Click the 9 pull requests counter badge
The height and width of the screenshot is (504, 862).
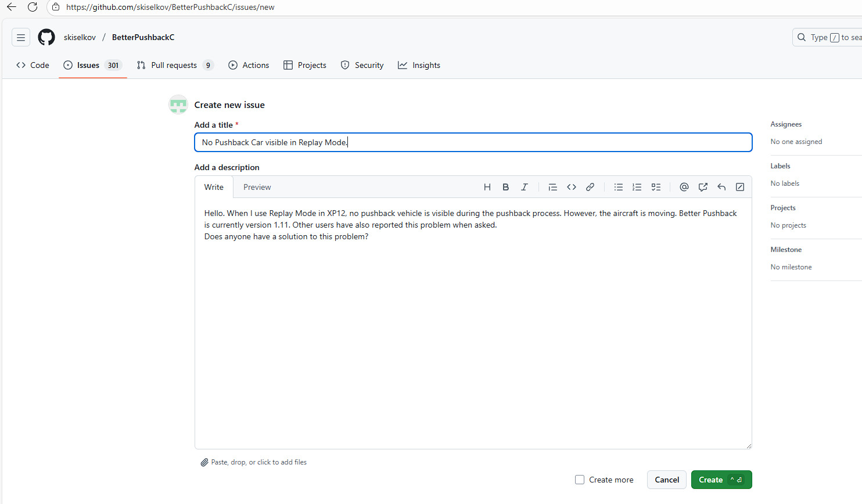point(208,65)
